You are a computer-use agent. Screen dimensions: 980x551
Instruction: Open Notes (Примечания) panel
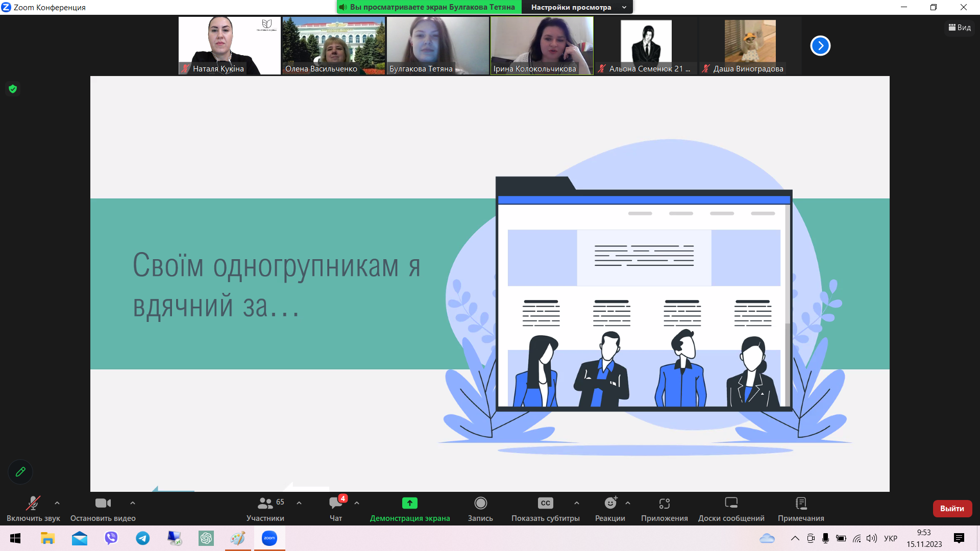(x=801, y=504)
